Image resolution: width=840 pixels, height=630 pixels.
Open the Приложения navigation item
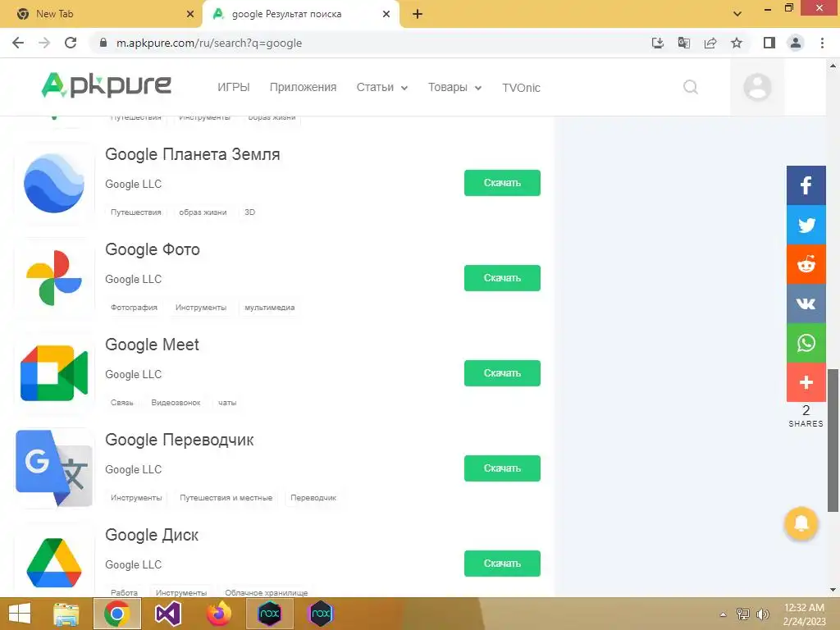tap(304, 87)
